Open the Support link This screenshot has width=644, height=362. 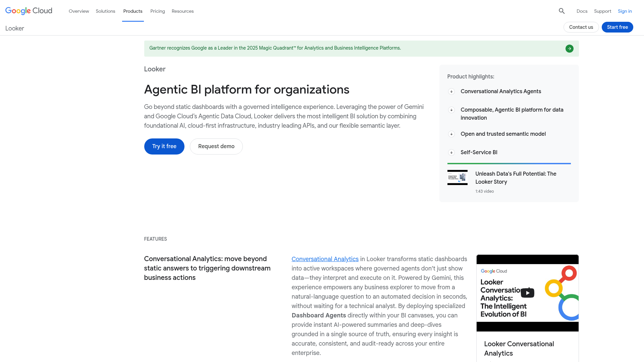pyautogui.click(x=602, y=11)
